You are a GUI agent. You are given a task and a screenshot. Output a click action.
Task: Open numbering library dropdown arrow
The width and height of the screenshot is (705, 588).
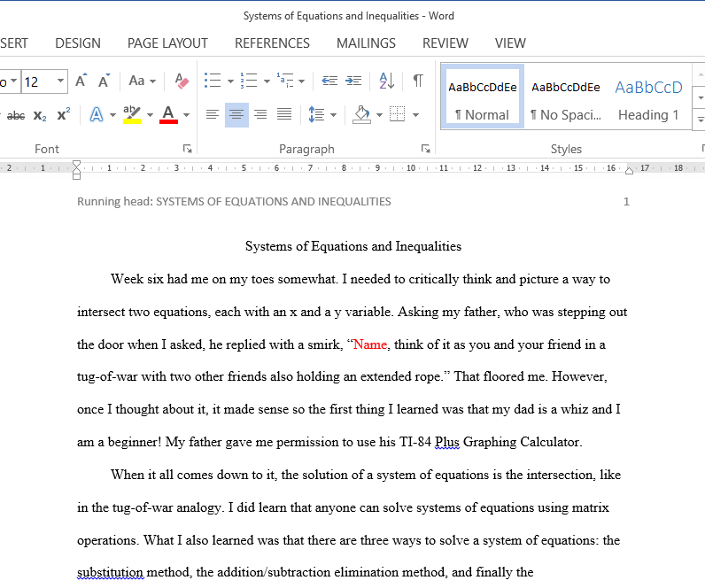267,81
